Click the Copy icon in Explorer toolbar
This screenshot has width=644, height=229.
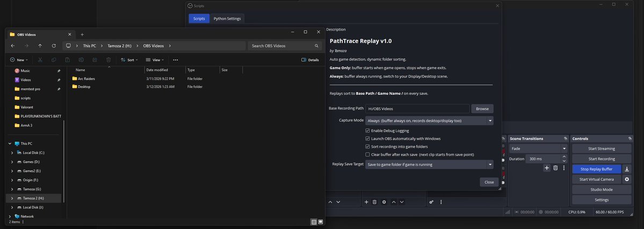tap(54, 60)
